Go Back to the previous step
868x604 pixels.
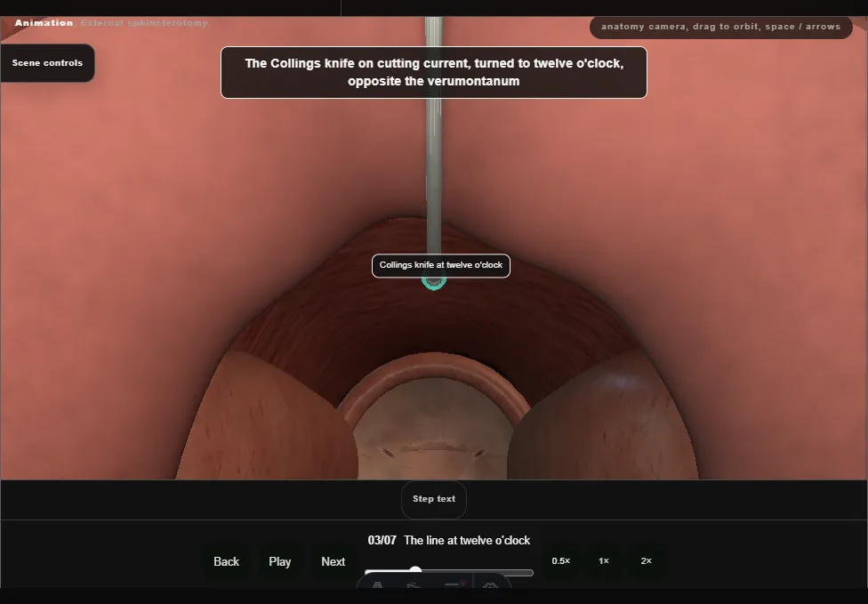[x=227, y=561]
